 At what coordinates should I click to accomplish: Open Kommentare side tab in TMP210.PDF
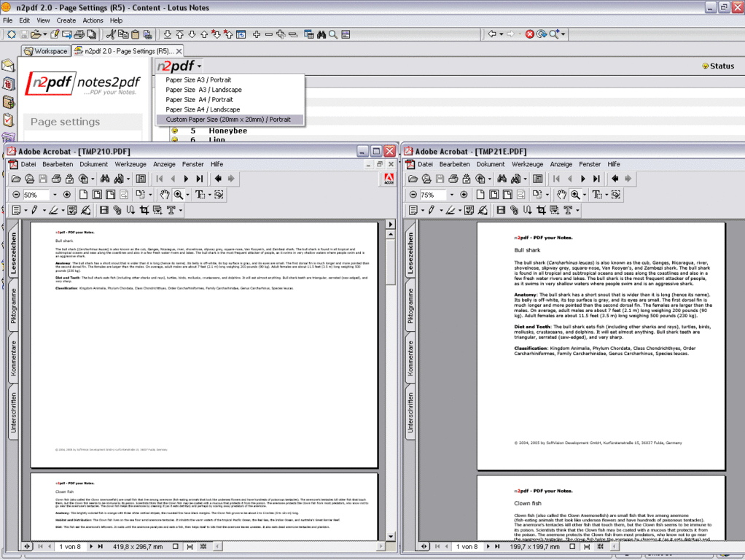[13, 357]
